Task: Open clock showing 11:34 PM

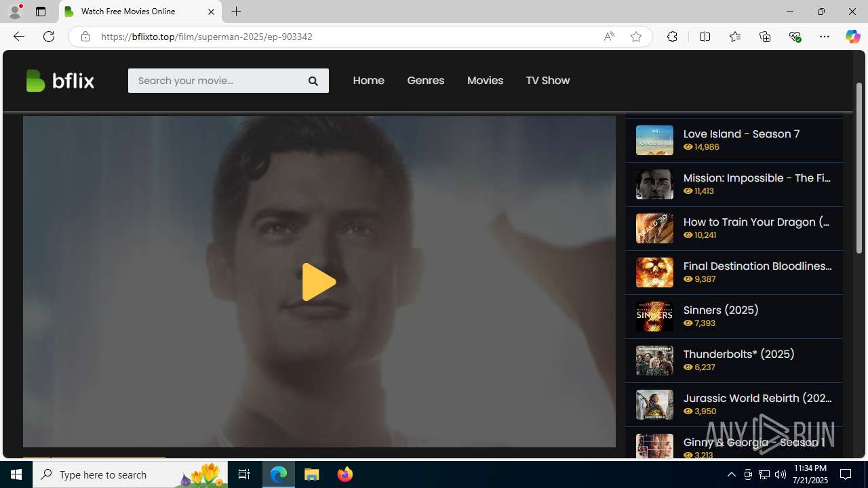Action: [810, 474]
